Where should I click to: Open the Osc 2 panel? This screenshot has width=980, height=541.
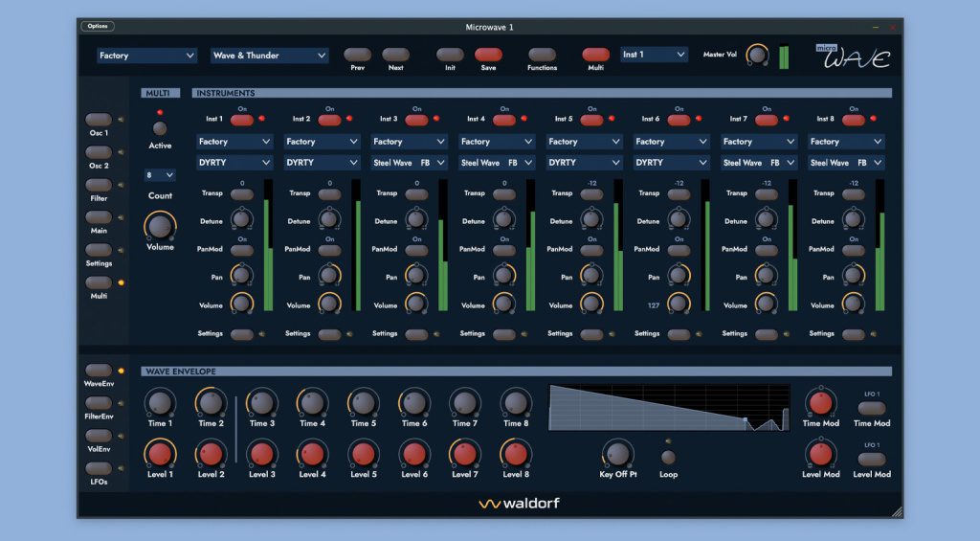99,152
